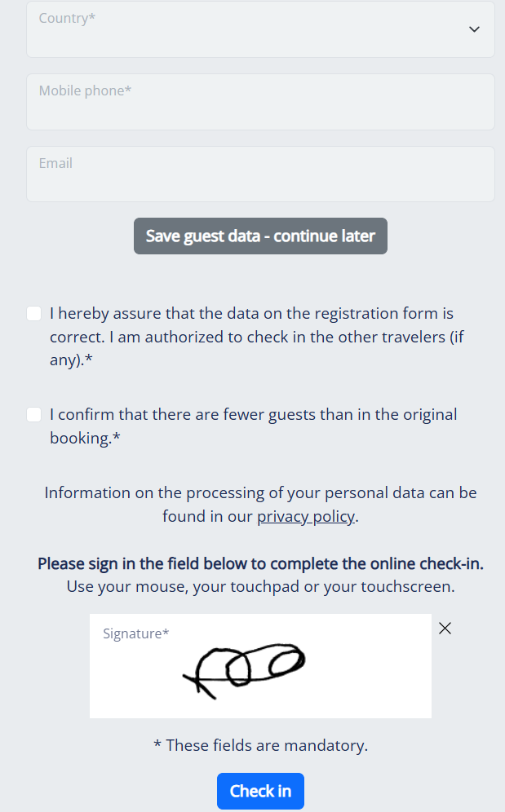Click the Mobile phone* placeholder label
This screenshot has height=812, width=505.
pyautogui.click(x=85, y=90)
